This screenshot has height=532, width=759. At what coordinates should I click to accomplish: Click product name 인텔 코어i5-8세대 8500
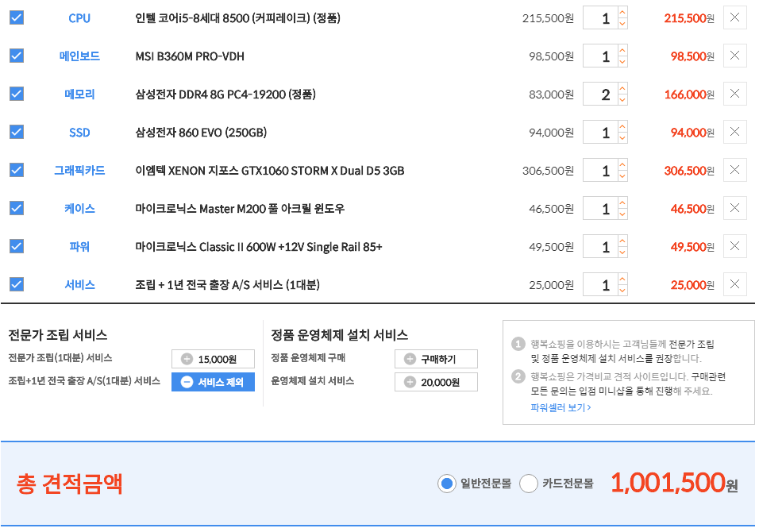(237, 18)
